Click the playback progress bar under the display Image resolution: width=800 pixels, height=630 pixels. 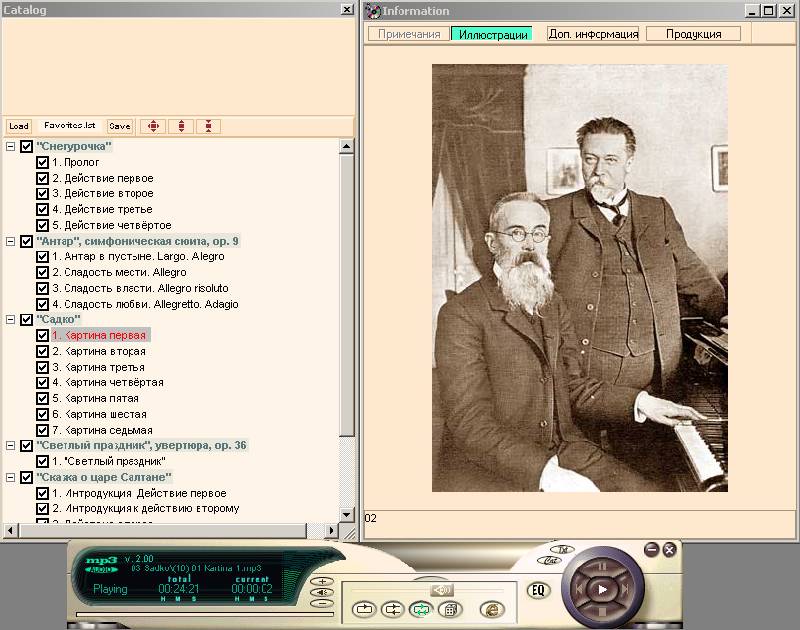205,614
